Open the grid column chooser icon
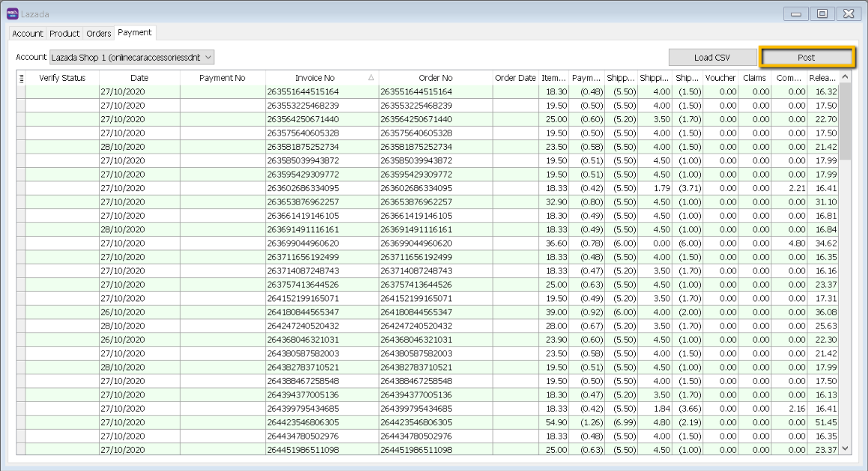The height and width of the screenshot is (471, 868). point(21,78)
